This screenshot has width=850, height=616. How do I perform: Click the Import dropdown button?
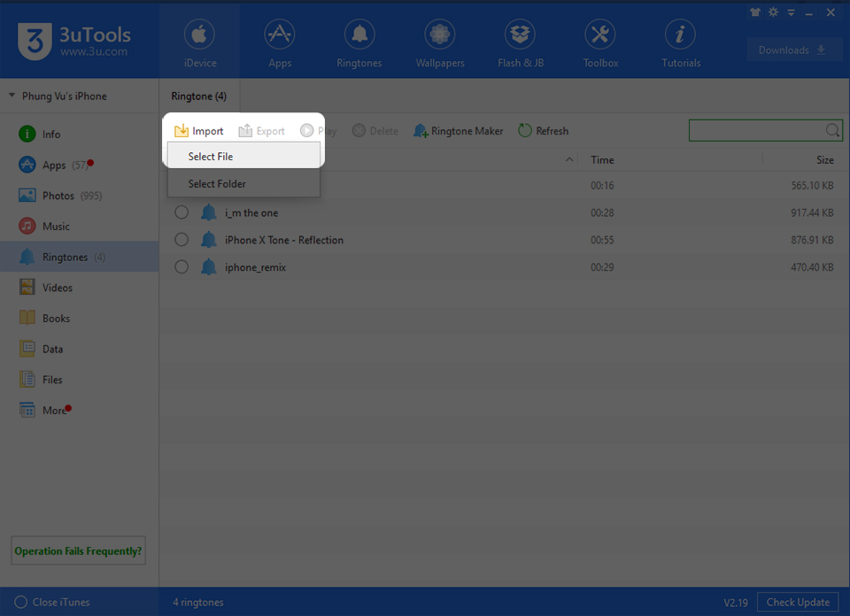click(199, 131)
